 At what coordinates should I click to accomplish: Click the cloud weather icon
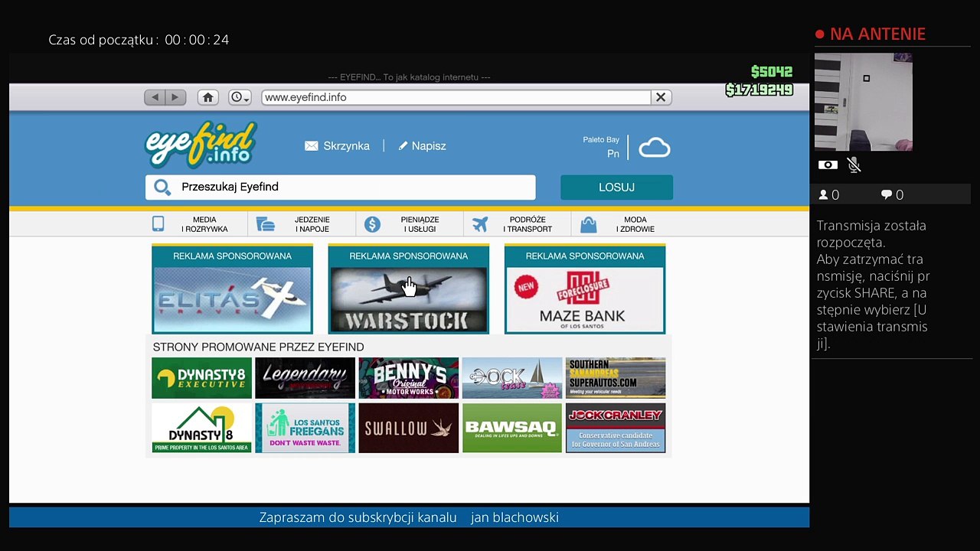click(655, 148)
